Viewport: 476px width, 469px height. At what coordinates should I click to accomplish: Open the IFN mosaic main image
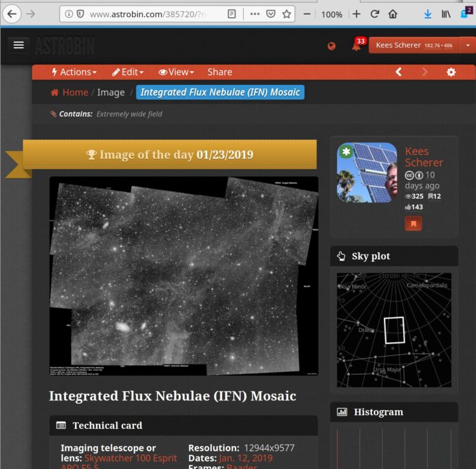point(184,276)
